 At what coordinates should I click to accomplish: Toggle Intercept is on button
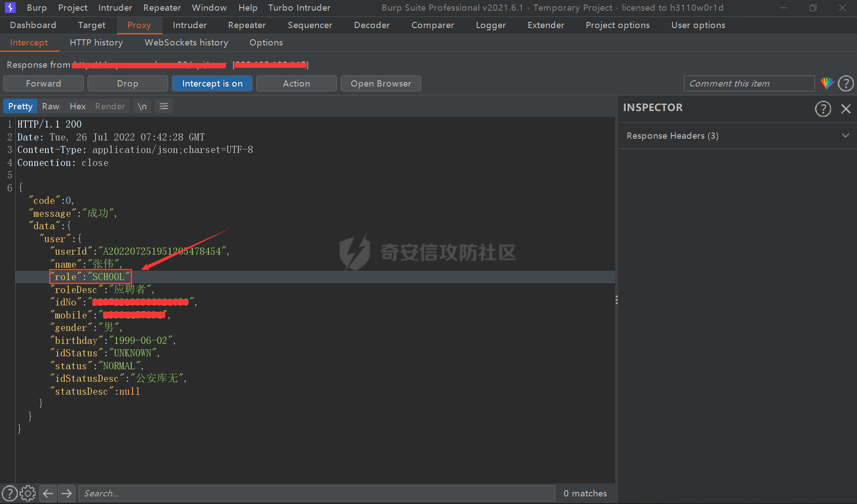point(212,83)
